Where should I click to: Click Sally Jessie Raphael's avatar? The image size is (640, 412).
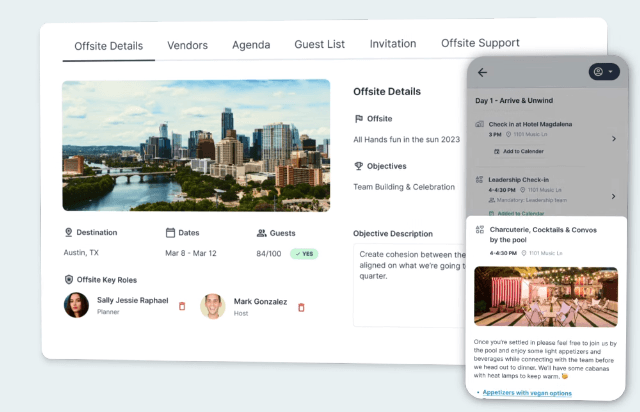[76, 305]
